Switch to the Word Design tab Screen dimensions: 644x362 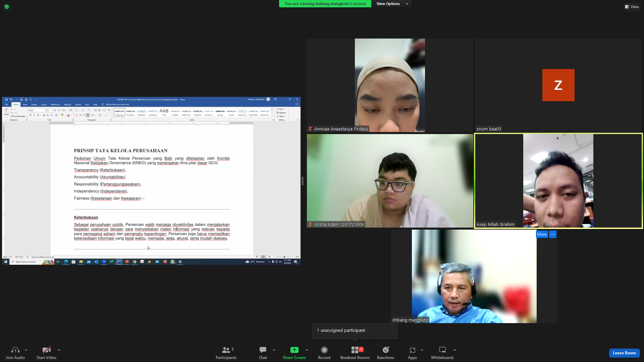34,105
